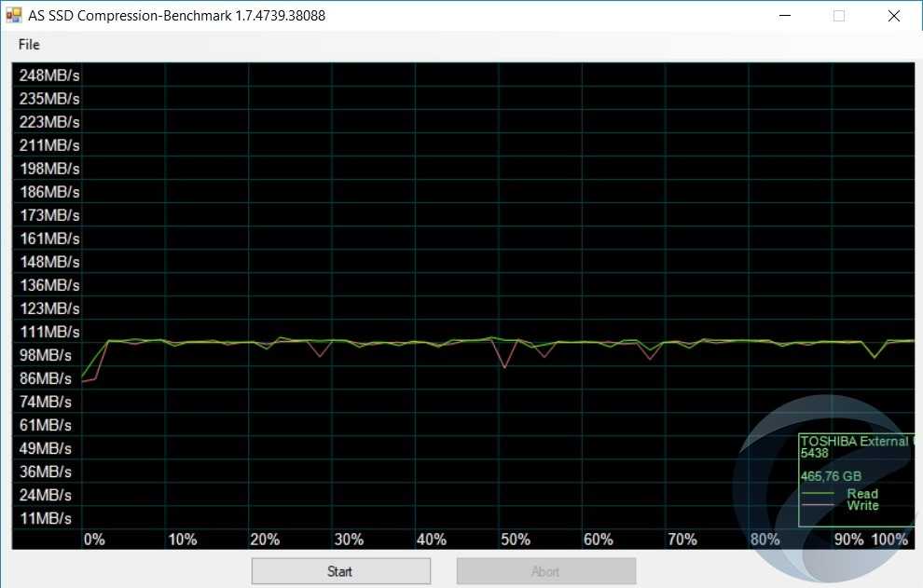Click the 248MB/s axis label
Image resolution: width=923 pixels, height=588 pixels.
49,75
